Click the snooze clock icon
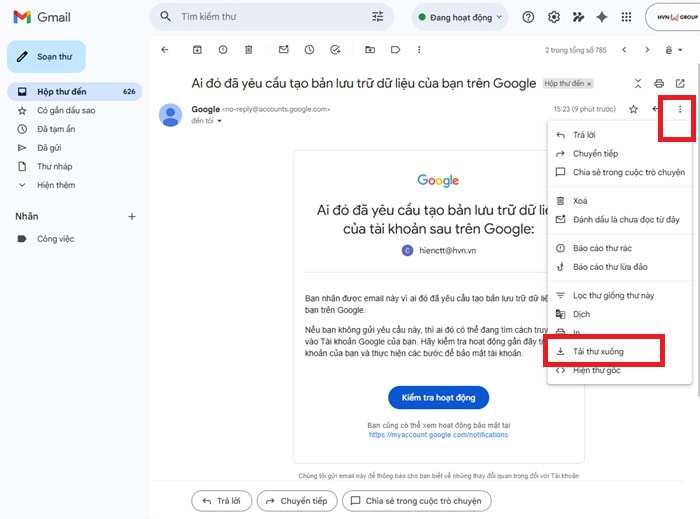Viewport: 700px width, 519px height. pyautogui.click(x=310, y=49)
